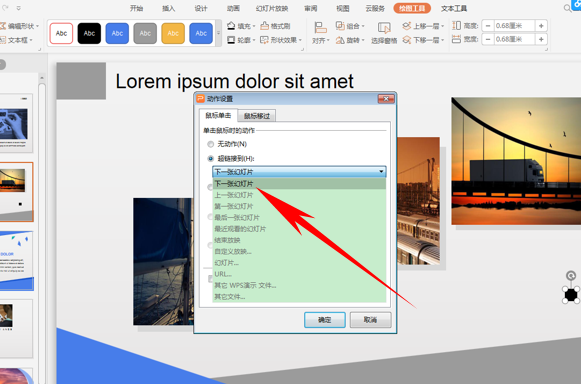
Task: Select the 绘图工具 tab
Action: coord(412,8)
